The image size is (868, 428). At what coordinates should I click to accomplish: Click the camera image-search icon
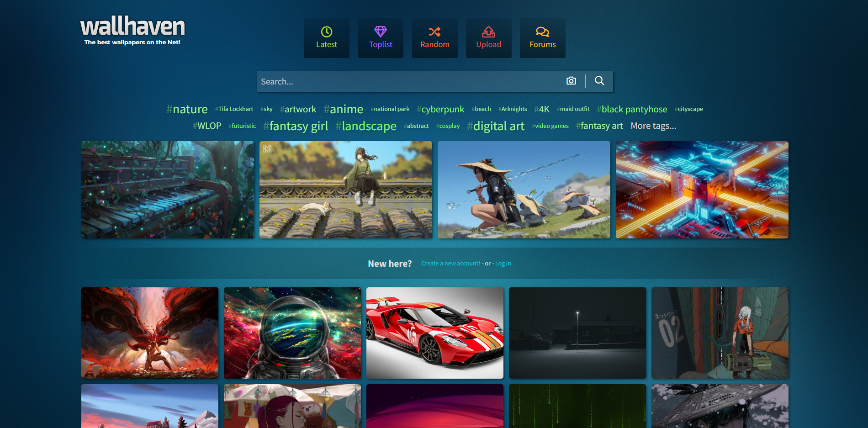tap(571, 81)
